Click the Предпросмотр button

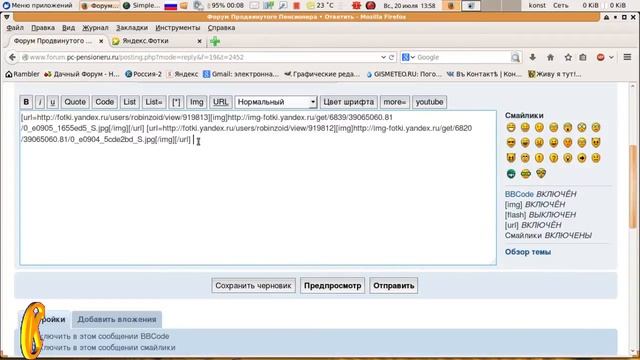pos(332,286)
